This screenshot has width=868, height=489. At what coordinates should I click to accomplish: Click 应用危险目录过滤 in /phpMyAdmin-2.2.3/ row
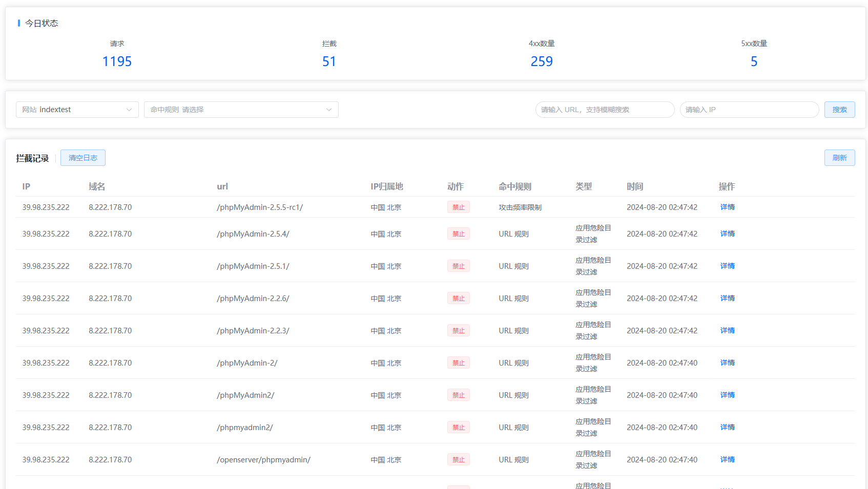[593, 330]
